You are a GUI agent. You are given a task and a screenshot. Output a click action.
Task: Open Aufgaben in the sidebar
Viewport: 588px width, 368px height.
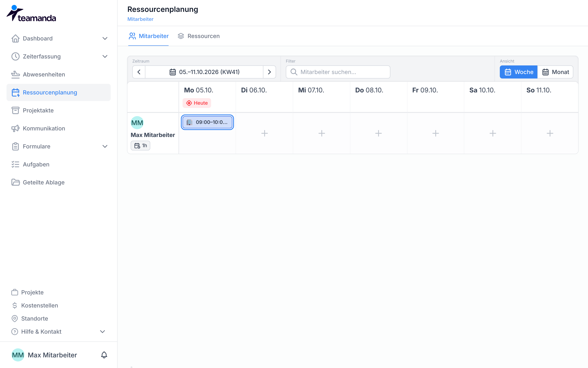[59, 165]
